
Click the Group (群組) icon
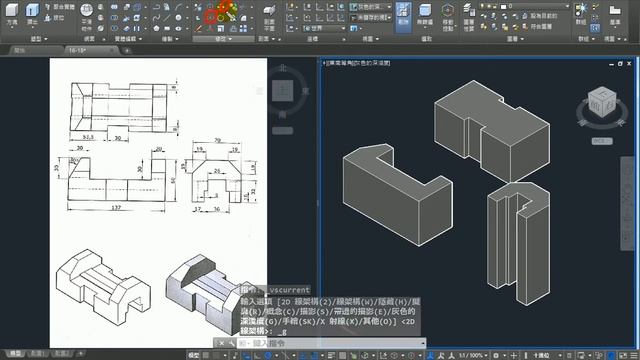[x=581, y=14]
